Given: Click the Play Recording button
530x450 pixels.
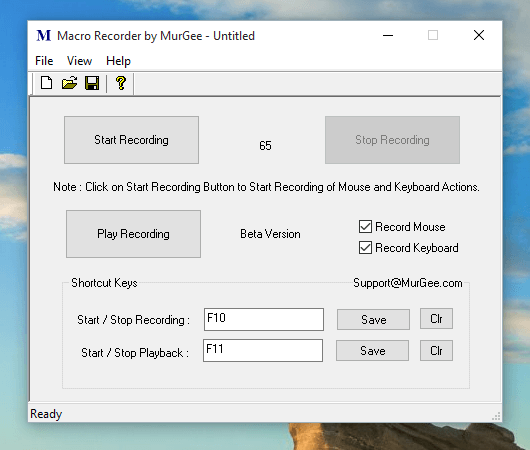Looking at the screenshot, I should click(134, 234).
